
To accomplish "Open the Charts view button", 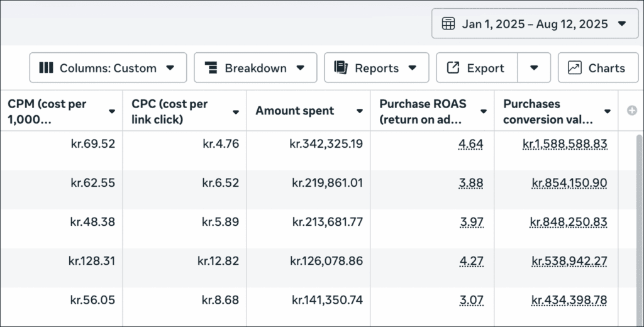I will click(x=597, y=68).
